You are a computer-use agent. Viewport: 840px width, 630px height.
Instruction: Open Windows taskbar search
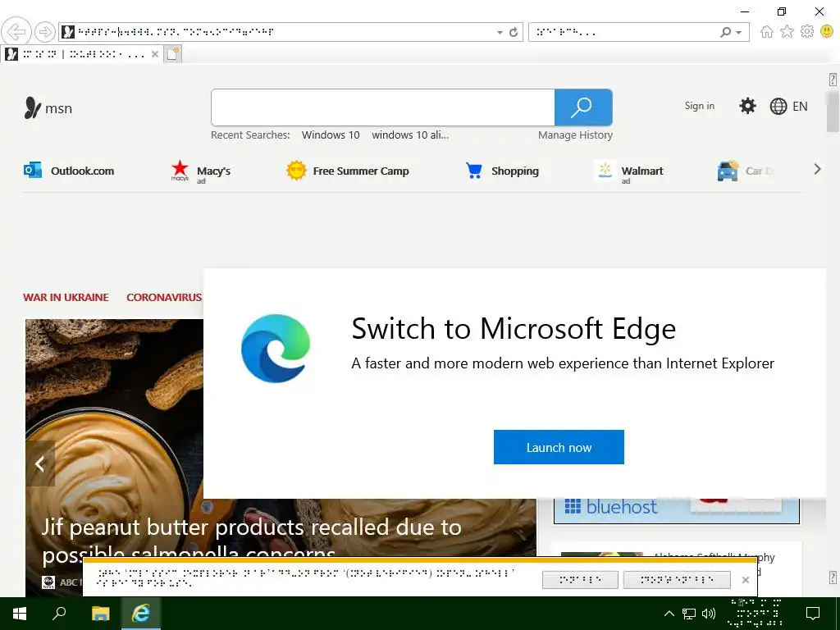click(59, 614)
